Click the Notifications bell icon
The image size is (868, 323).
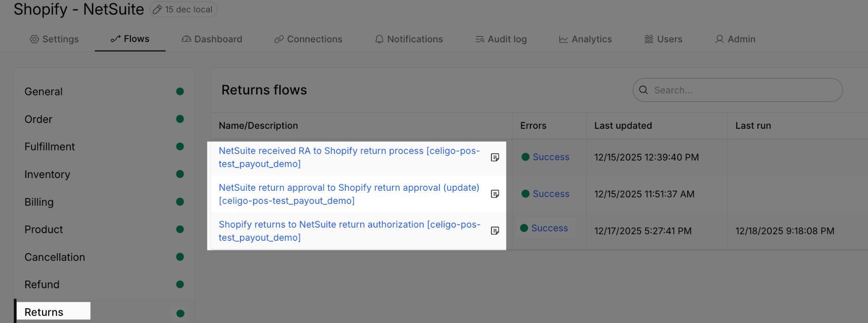pos(379,39)
